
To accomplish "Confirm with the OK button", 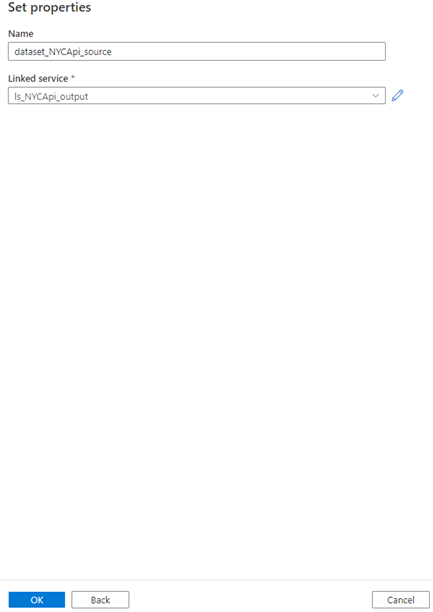I will point(37,600).
